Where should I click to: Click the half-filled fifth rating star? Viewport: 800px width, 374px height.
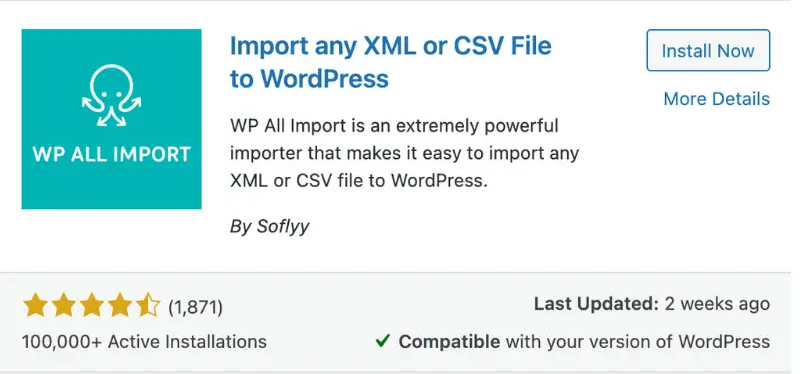[x=148, y=306]
